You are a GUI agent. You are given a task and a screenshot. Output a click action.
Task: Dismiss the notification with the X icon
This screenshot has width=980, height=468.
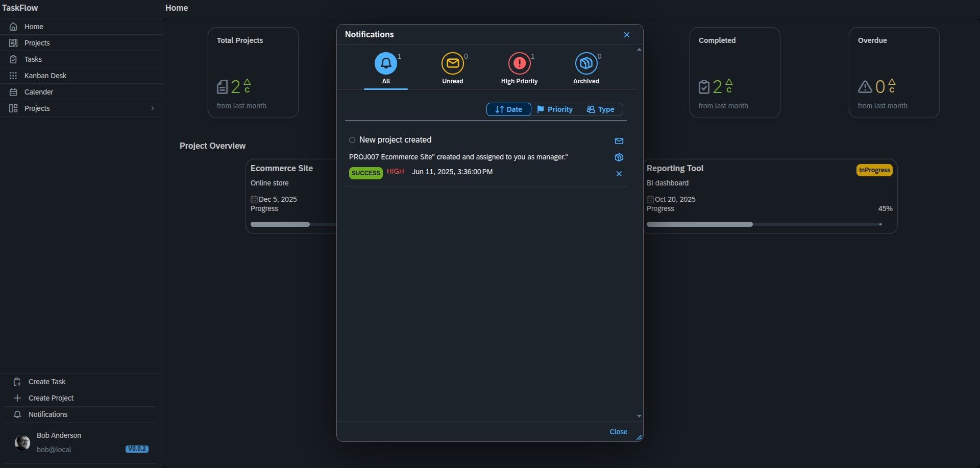click(x=619, y=174)
